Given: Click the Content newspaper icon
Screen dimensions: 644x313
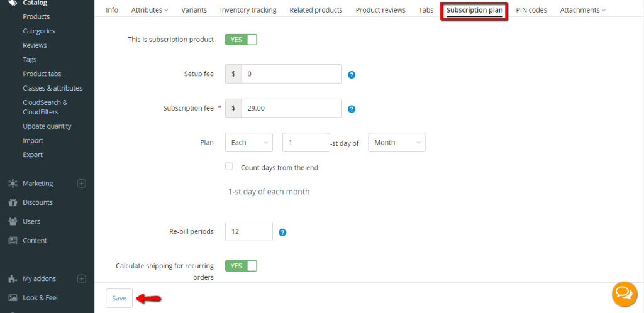Looking at the screenshot, I should coord(13,240).
